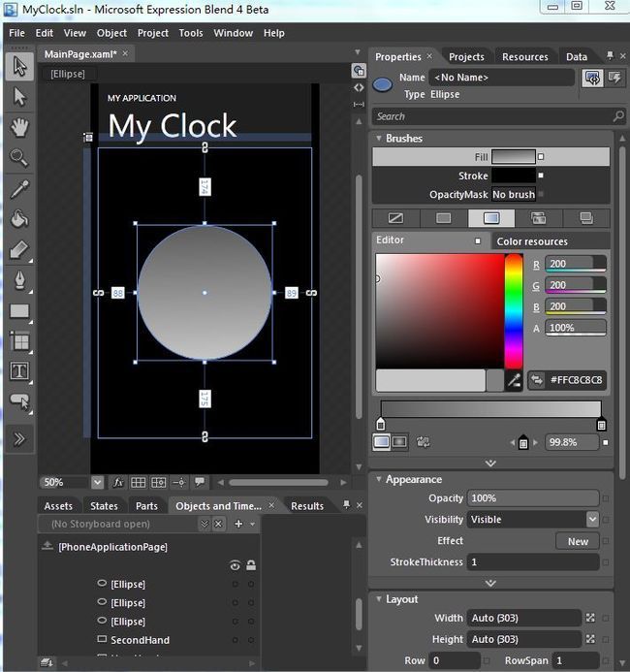Select the Rectangle shape tool
Screen dimensions: 630x672
tap(19, 311)
